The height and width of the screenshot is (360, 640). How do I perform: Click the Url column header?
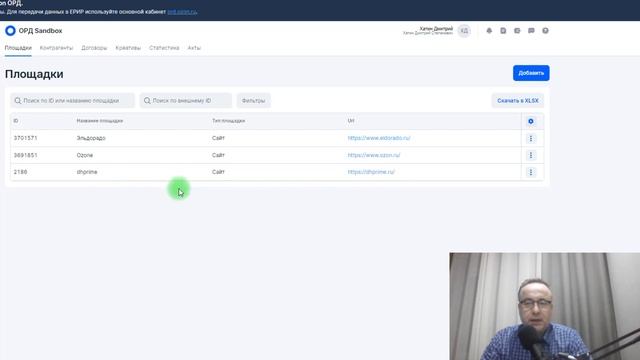(x=351, y=121)
